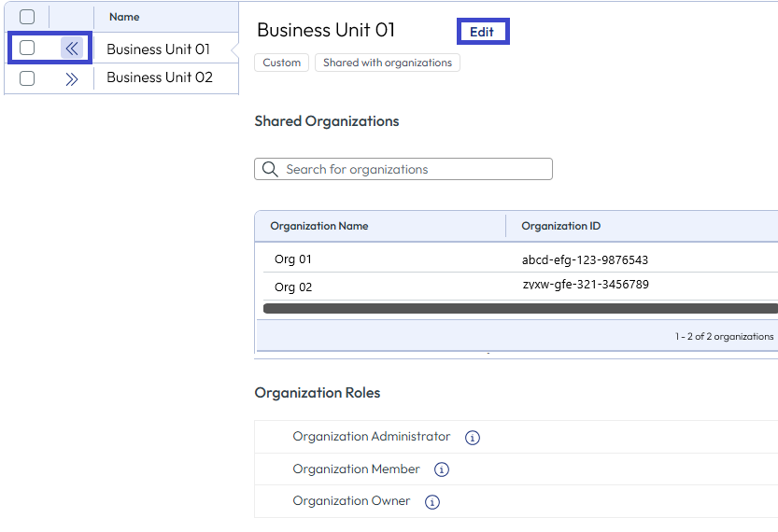Click the Organization Member role row
This screenshot has height=532, width=778.
516,469
